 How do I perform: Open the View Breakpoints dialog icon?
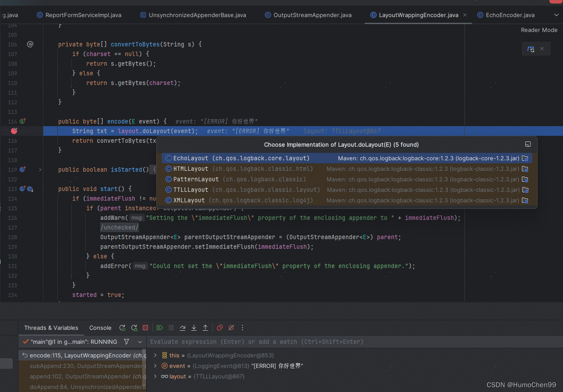[220, 328]
